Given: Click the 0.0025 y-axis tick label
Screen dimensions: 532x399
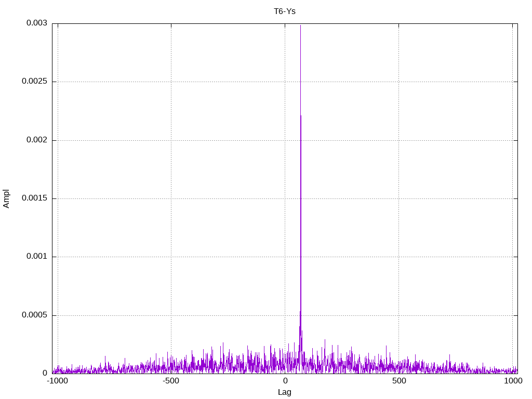Looking at the screenshot, I should 35,82.
